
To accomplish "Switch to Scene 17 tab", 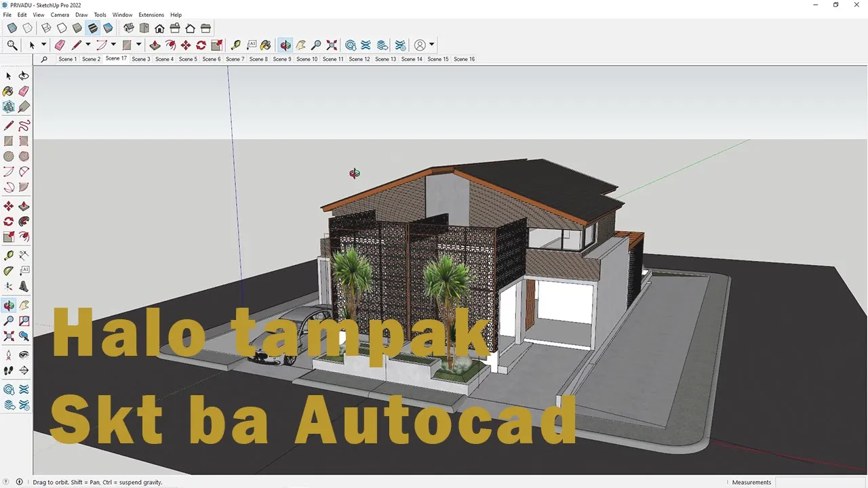I will tap(116, 58).
